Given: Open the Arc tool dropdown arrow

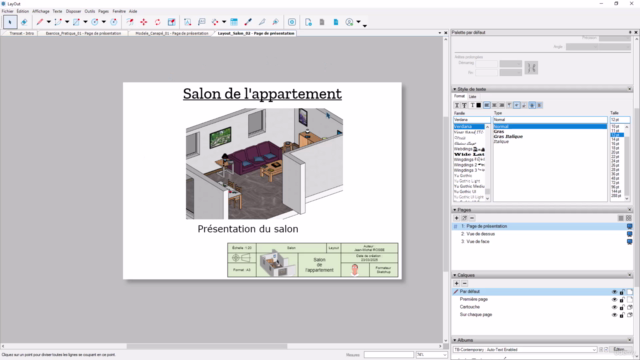Looking at the screenshot, I should (x=67, y=22).
